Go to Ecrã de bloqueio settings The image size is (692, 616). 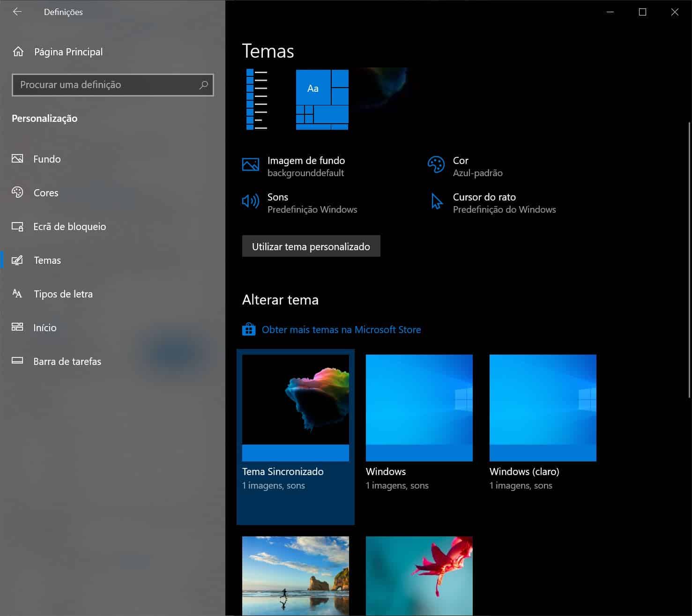click(x=112, y=226)
